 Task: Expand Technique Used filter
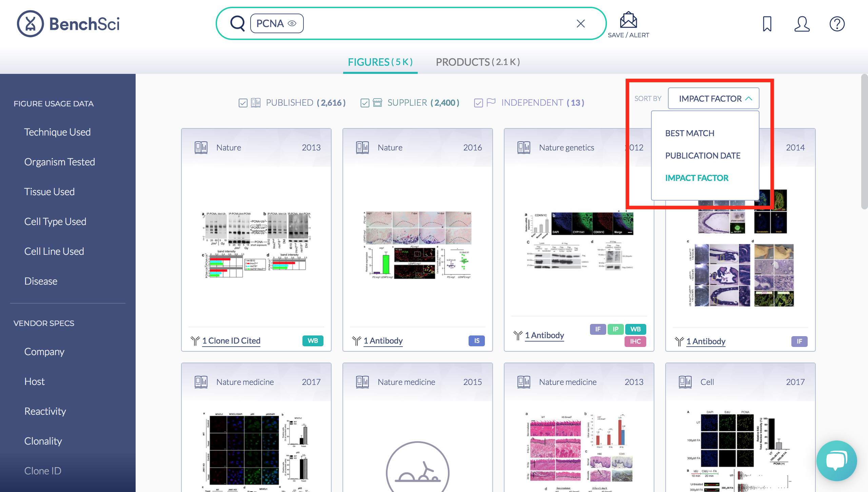tap(57, 132)
